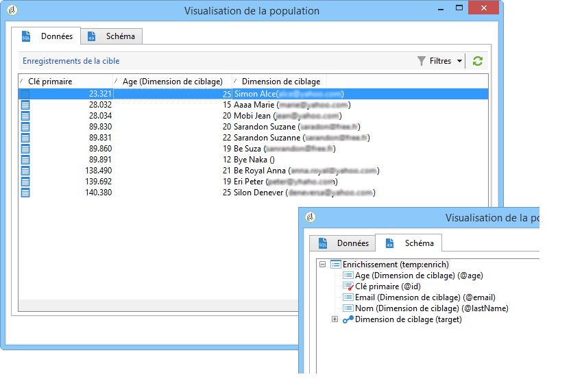Screen dimensions: 571x392
Task: Sort by Clé primaire column header
Action: click(x=66, y=82)
